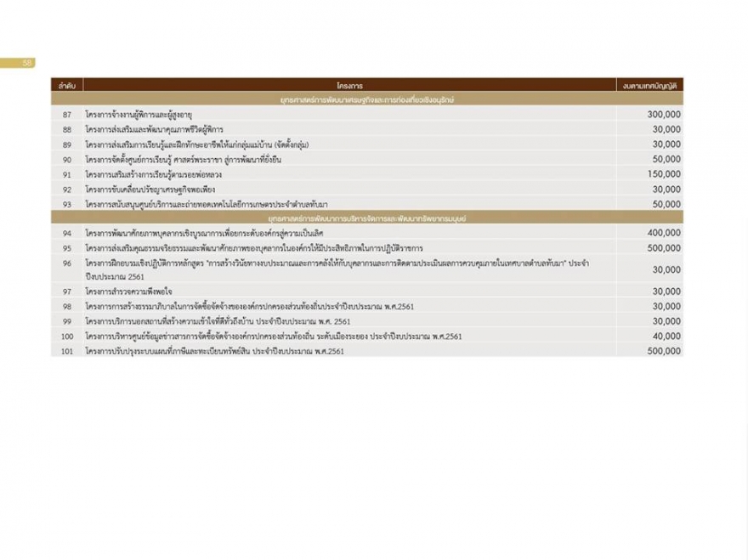
Task: Click project text in row 89
Action: (187, 144)
